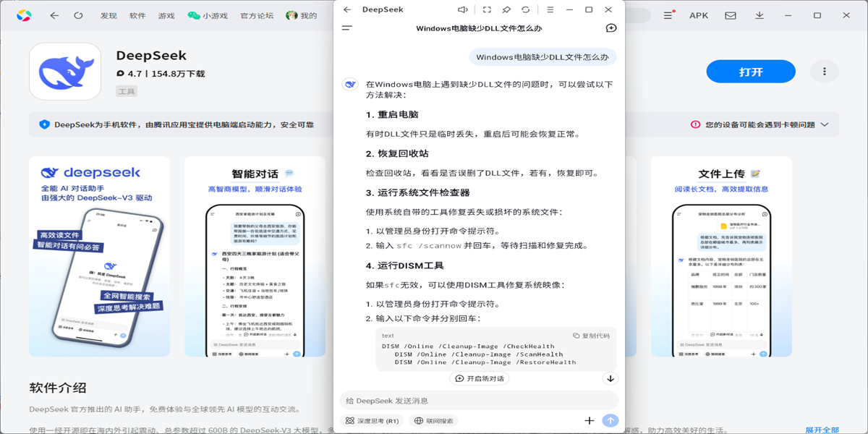Open the 官方论坛 tab

[257, 15]
